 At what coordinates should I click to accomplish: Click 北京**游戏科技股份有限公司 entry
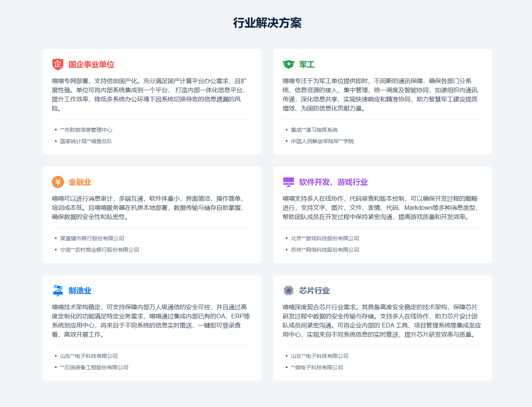tap(325, 238)
